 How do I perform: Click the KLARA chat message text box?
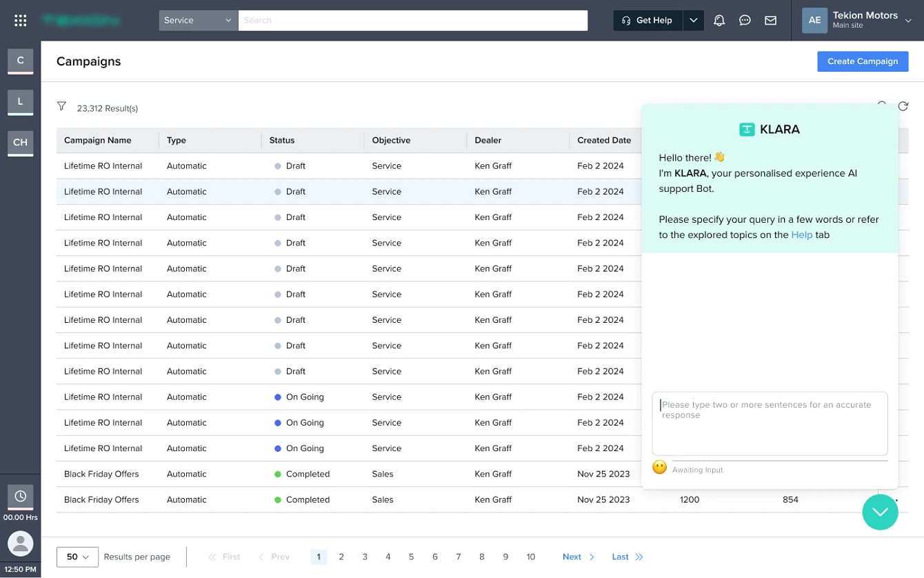770,423
